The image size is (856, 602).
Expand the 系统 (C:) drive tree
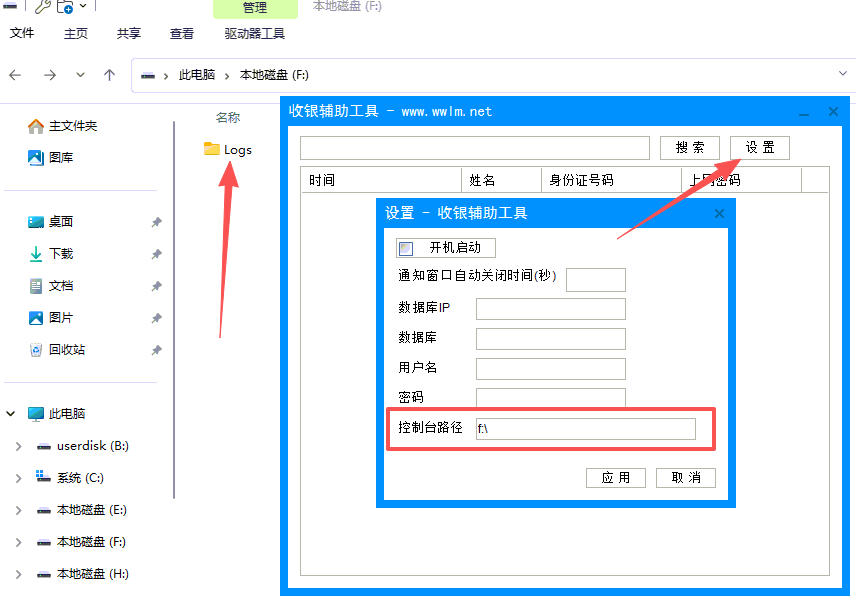pyautogui.click(x=18, y=478)
